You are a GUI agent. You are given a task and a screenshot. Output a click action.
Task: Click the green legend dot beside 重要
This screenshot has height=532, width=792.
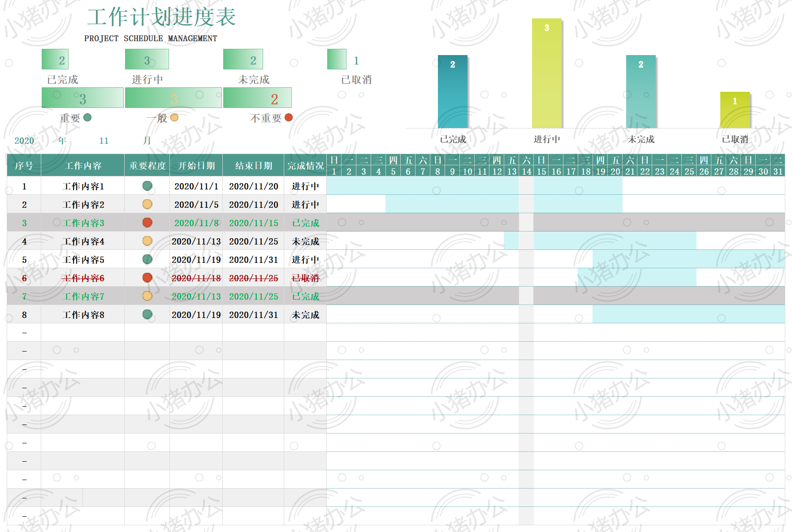point(87,117)
